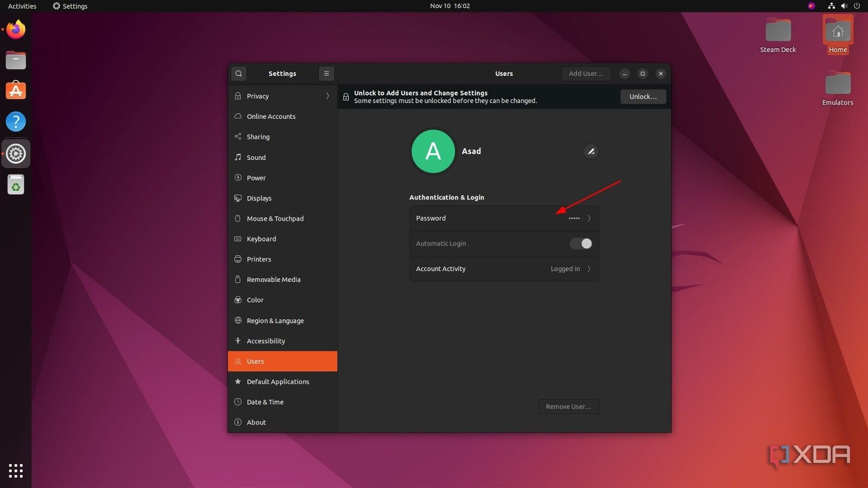Click the Unlock button

(643, 97)
